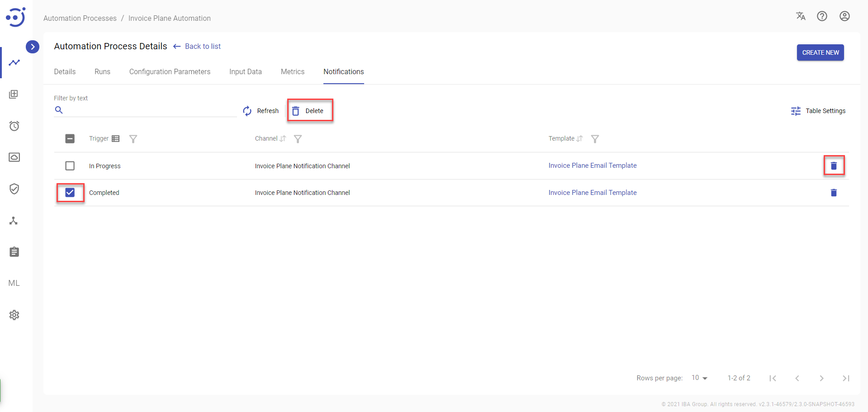Open the user account profile icon
The image size is (868, 412).
[x=844, y=16]
